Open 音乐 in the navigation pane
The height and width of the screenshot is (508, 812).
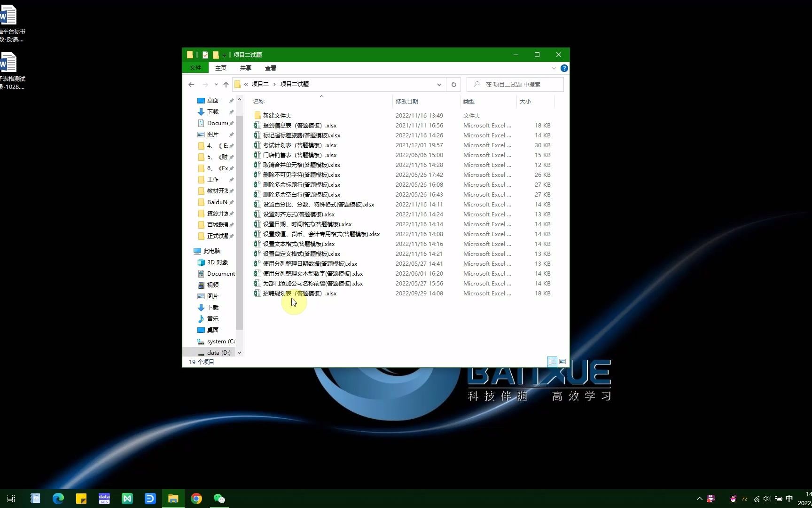(x=212, y=319)
